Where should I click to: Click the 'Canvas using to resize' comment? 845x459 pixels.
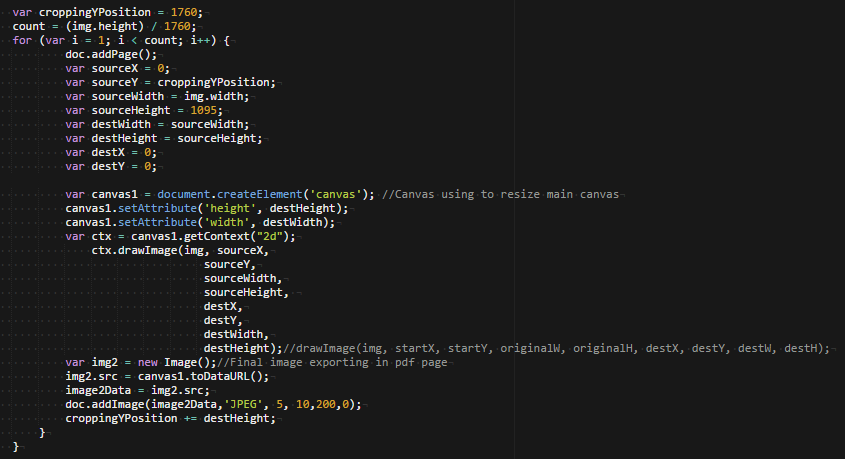pos(518,193)
